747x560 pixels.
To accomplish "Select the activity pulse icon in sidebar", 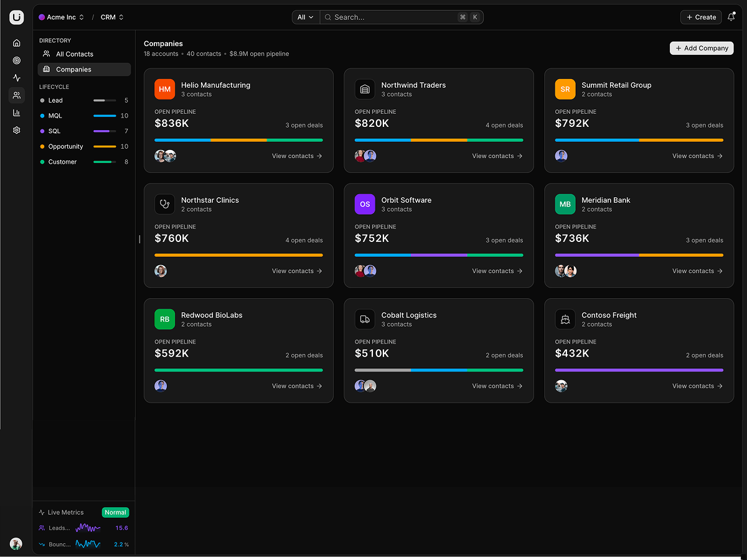I will click(17, 78).
